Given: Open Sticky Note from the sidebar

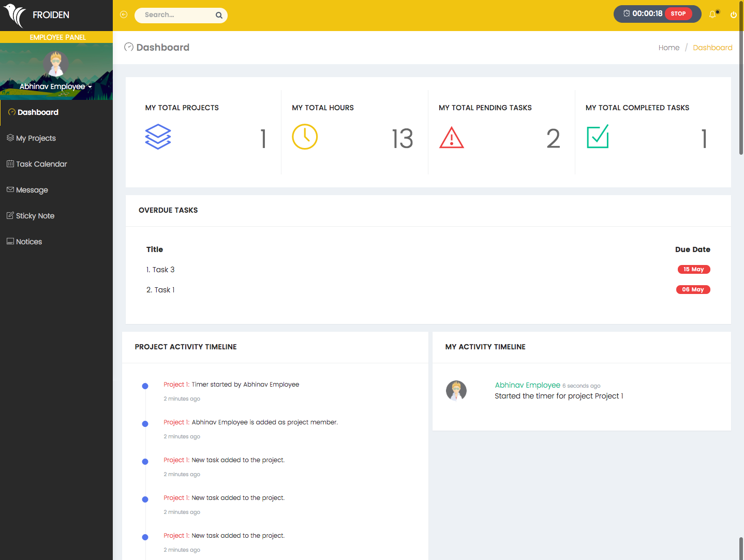Looking at the screenshot, I should coord(35,216).
